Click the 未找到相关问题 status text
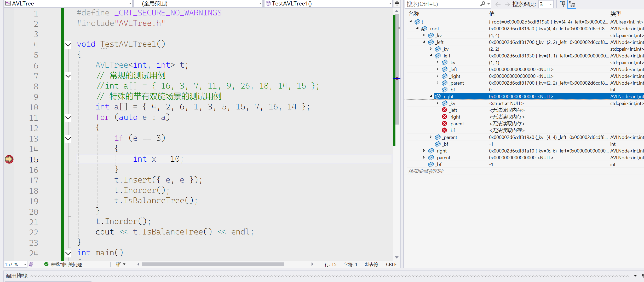 coord(66,265)
